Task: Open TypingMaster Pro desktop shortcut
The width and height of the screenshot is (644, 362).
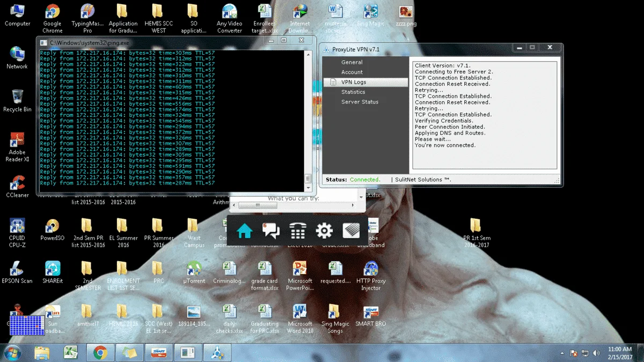Action: (87, 19)
